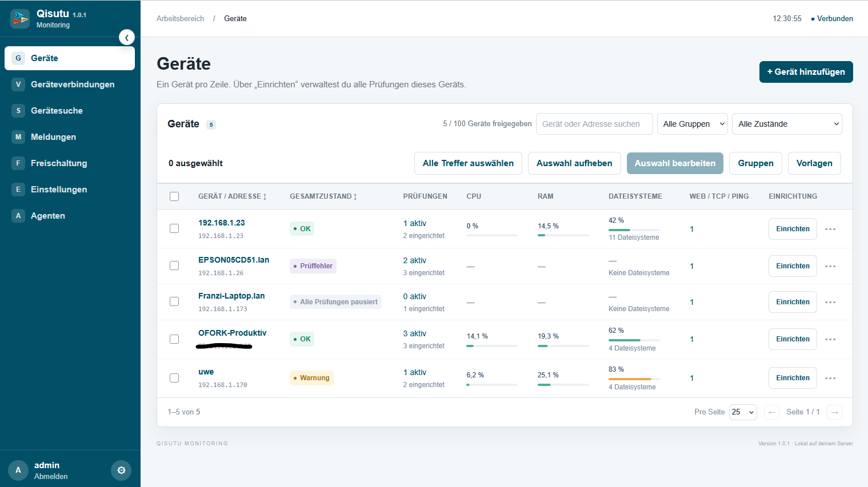This screenshot has width=868, height=487.
Task: Click the Abmelden link
Action: pos(51,476)
